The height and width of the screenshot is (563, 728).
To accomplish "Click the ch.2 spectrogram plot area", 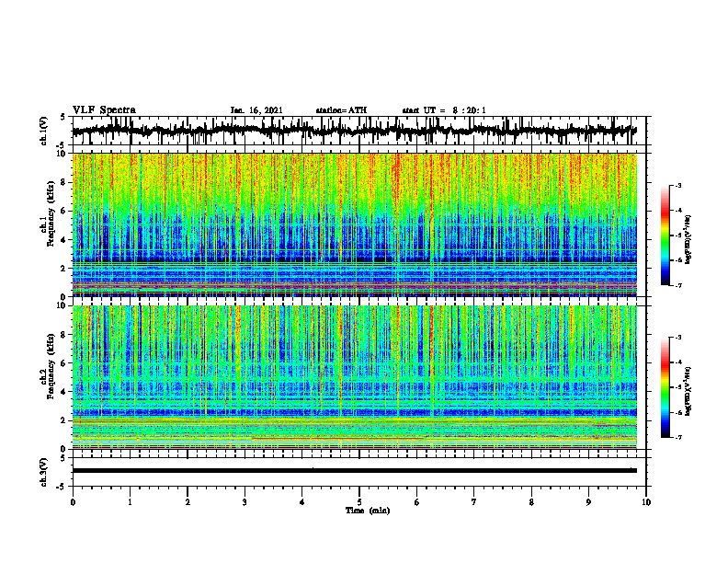I will click(x=355, y=377).
